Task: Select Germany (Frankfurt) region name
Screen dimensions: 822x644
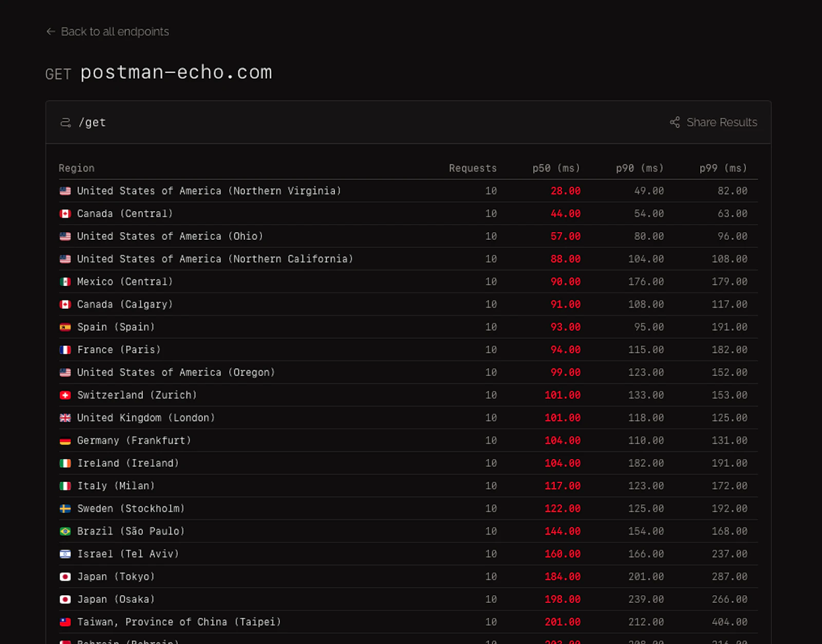Action: click(x=134, y=441)
